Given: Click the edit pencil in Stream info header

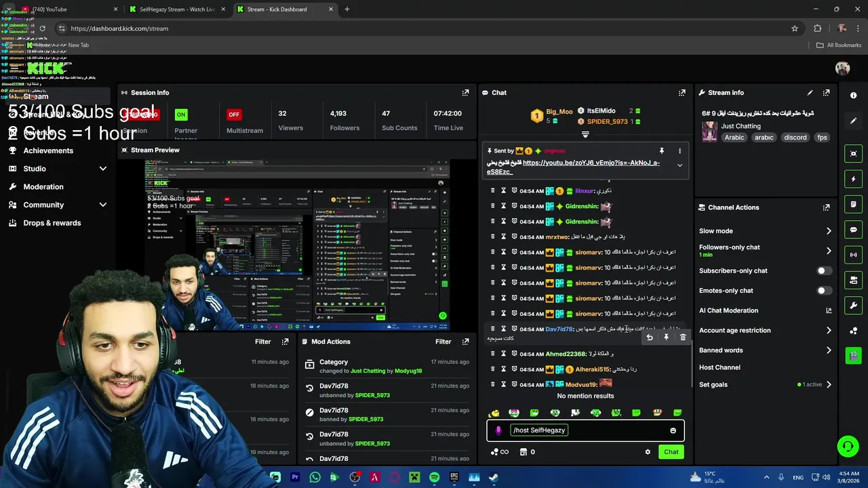Looking at the screenshot, I should tap(810, 93).
